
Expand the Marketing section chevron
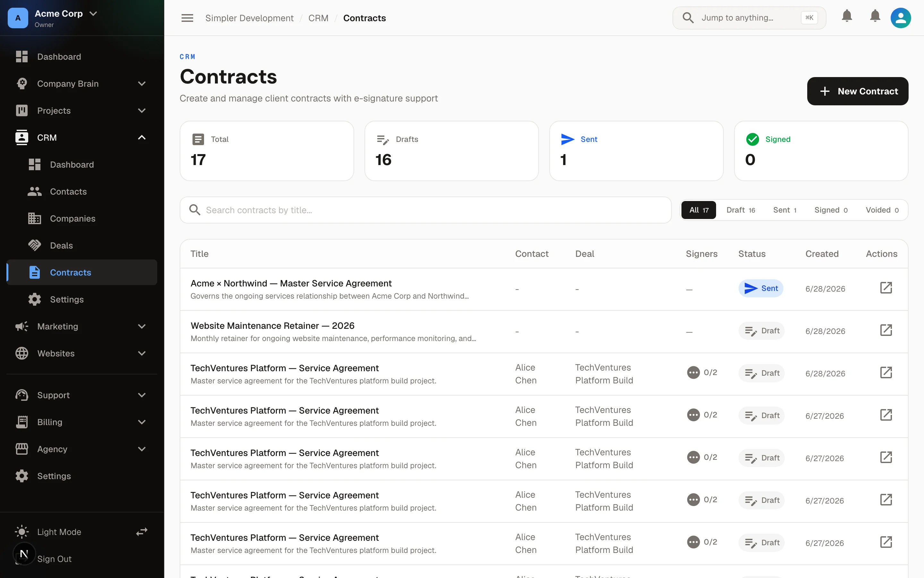click(142, 327)
